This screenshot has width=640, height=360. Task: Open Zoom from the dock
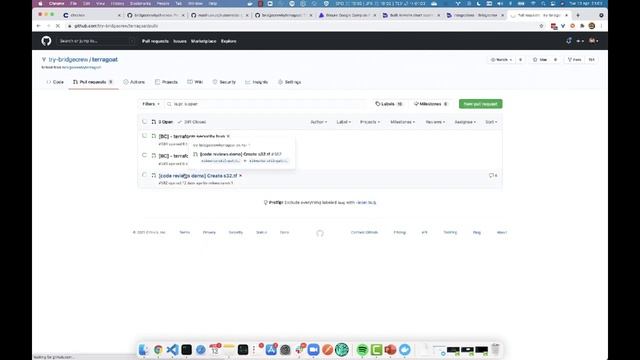313,349
